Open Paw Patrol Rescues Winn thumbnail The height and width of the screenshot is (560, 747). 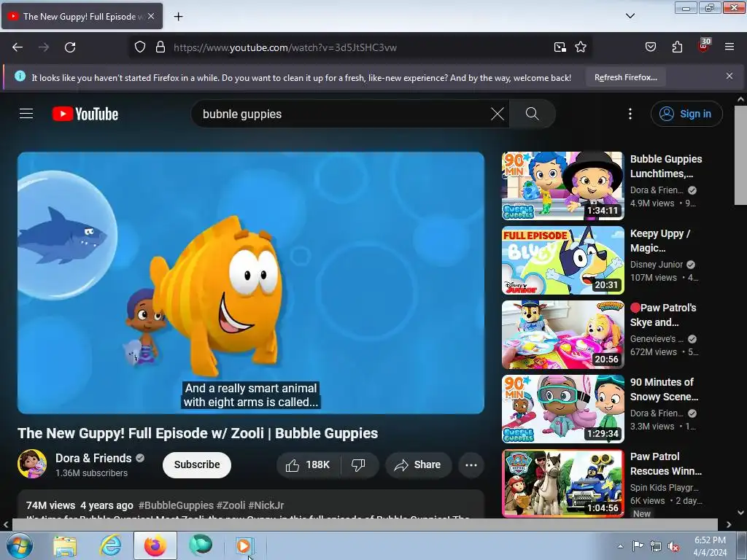pyautogui.click(x=563, y=483)
